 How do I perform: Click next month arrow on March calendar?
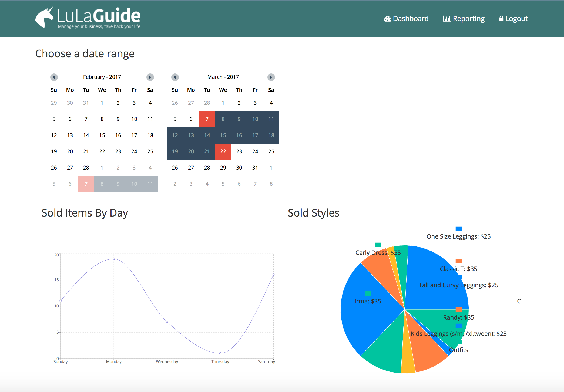[x=271, y=77]
